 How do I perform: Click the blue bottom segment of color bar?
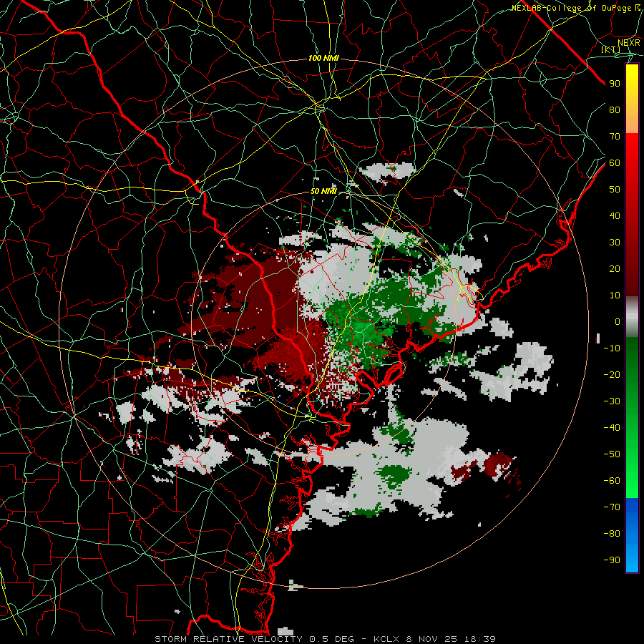tap(632, 535)
